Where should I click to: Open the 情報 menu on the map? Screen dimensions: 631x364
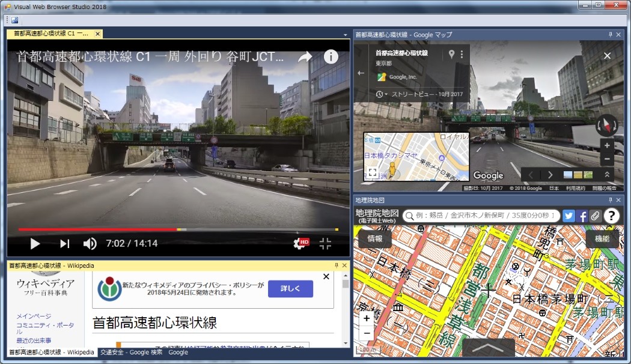(x=374, y=238)
